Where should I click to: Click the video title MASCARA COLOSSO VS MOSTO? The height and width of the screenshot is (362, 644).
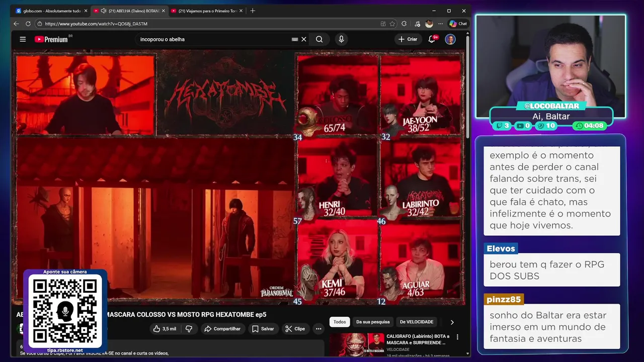(187, 315)
